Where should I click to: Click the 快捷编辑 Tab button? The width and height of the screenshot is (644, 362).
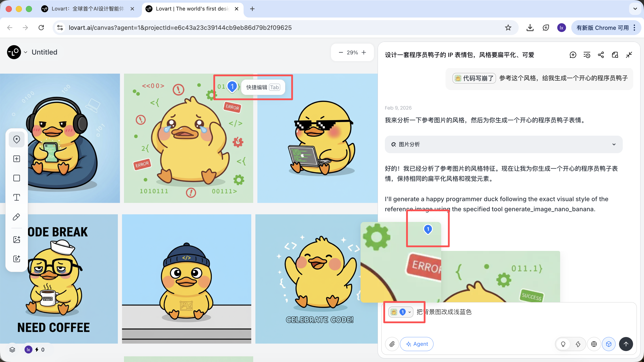click(263, 87)
